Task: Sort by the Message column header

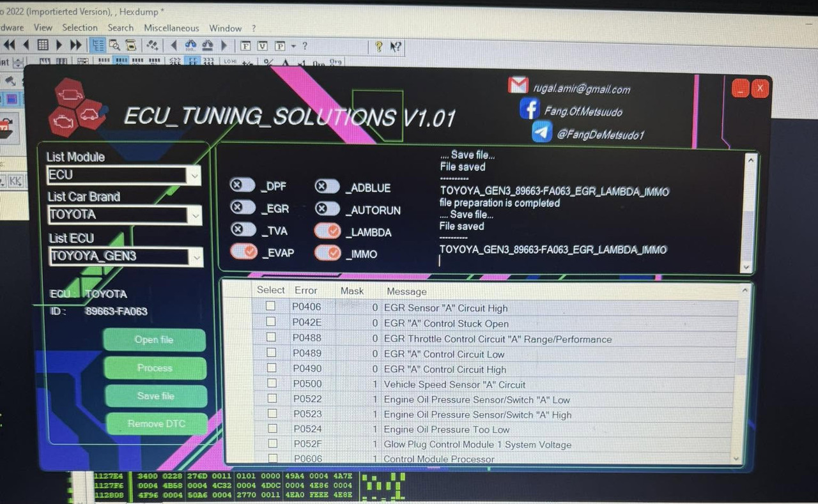Action: click(x=406, y=291)
